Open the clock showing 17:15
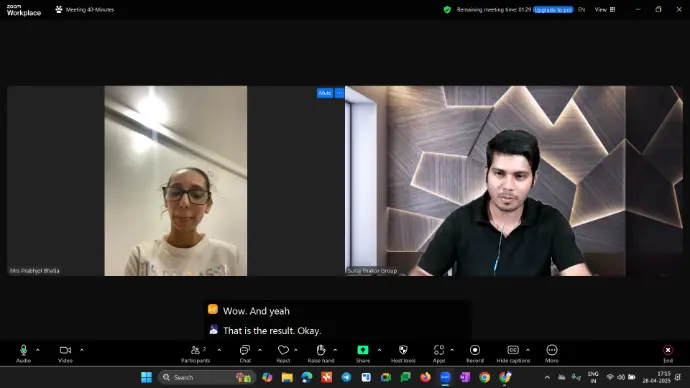This screenshot has width=690, height=388. click(656, 377)
